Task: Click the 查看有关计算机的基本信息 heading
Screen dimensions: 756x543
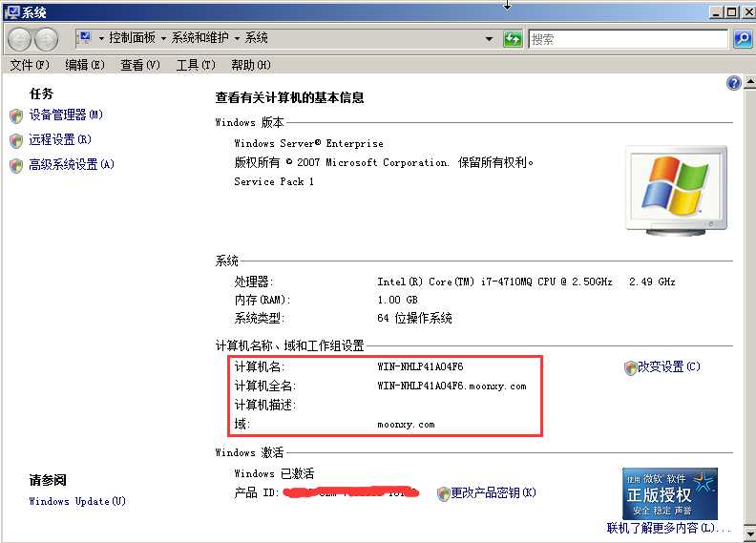Action: [289, 97]
